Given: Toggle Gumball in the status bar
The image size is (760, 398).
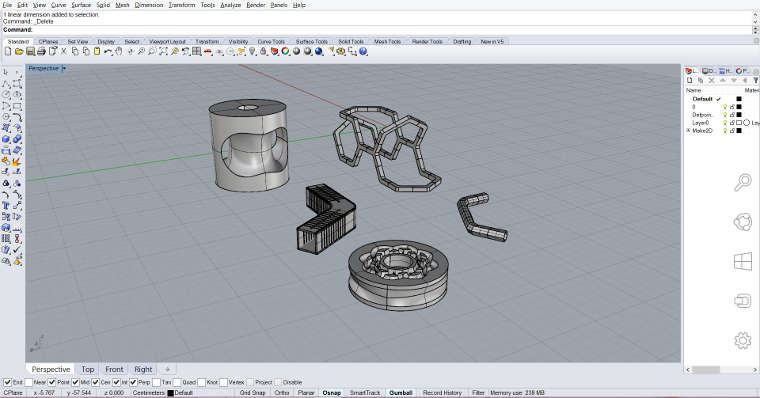Looking at the screenshot, I should coord(401,393).
